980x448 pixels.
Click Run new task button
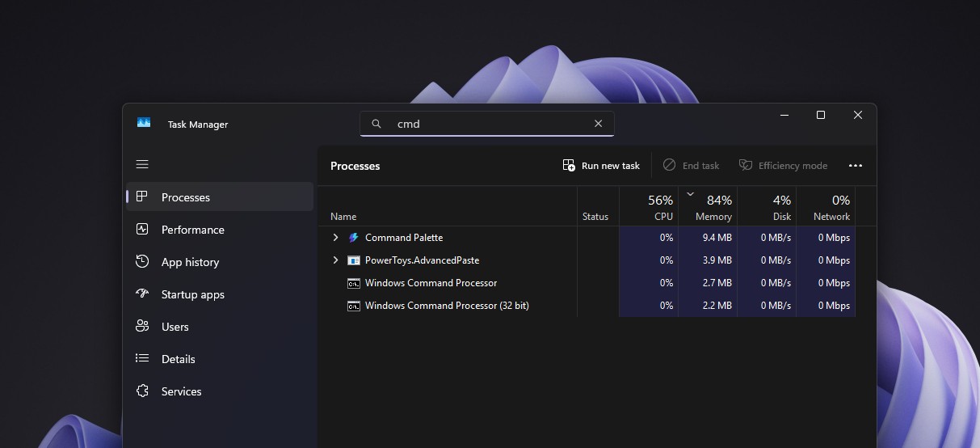click(x=601, y=165)
